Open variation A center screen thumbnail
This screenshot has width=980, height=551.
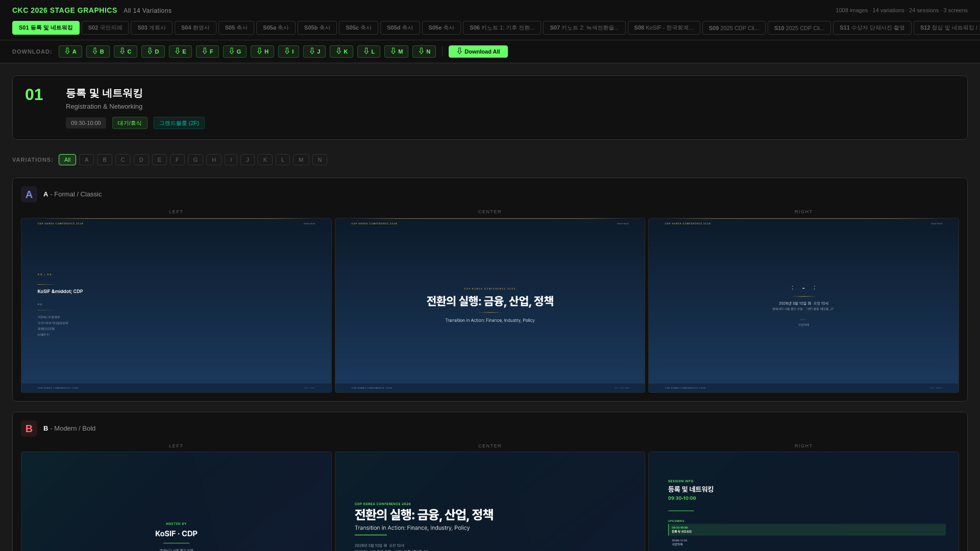click(490, 305)
